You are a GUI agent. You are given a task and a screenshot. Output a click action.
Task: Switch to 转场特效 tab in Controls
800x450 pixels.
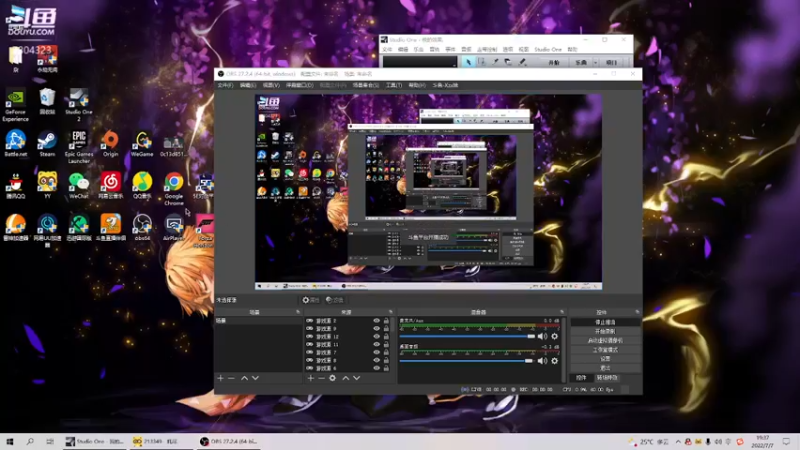pos(607,378)
